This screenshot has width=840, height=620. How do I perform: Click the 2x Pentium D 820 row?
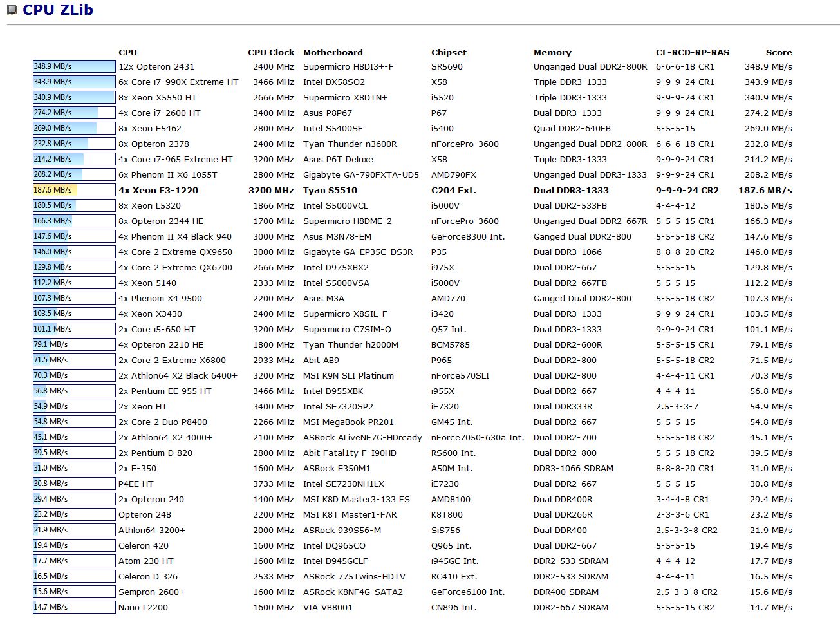[155, 453]
